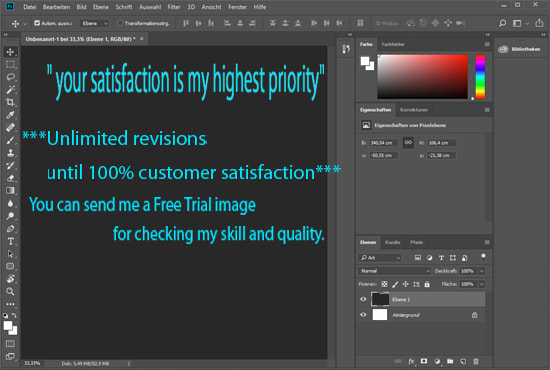The width and height of the screenshot is (550, 370).
Task: Open the workspace switcher arrow
Action: click(x=527, y=24)
